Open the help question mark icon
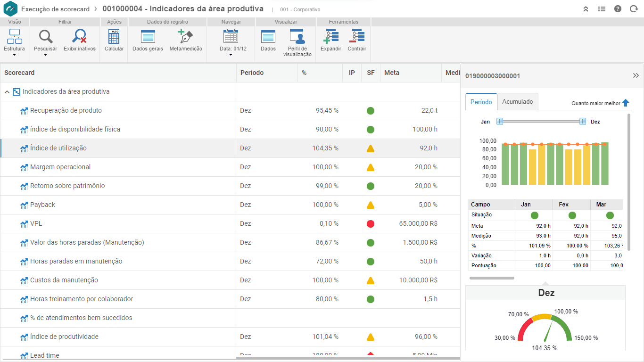This screenshot has height=362, width=644. [x=618, y=9]
